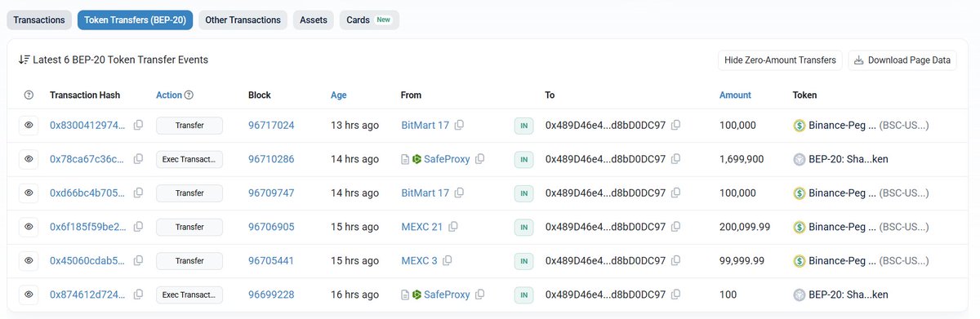Preview transaction 0x874612d724 with eye icon
The width and height of the screenshot is (980, 319).
(29, 295)
